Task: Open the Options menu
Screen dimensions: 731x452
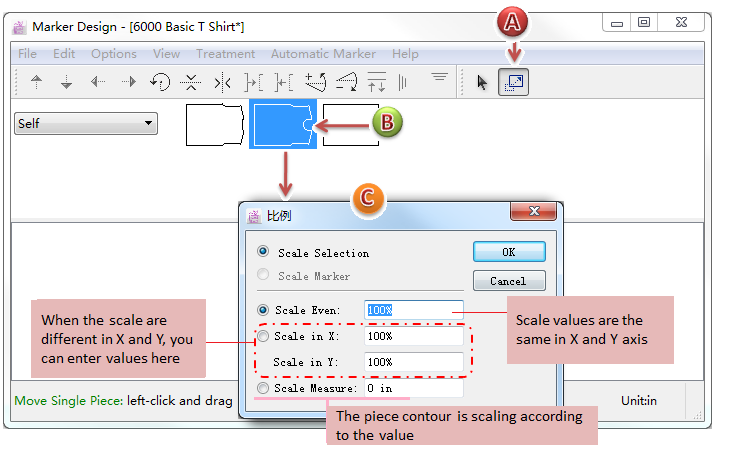Action: coord(113,53)
